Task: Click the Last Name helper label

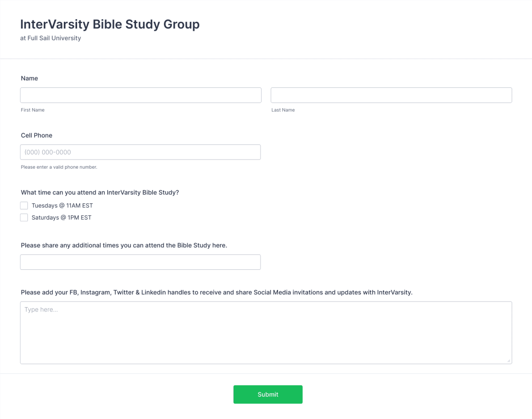Action: coord(283,110)
